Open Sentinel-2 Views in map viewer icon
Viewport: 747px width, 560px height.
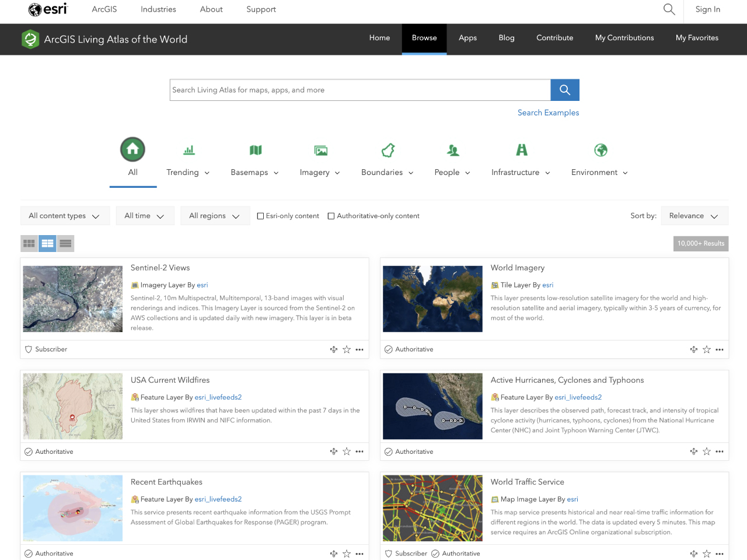pos(334,349)
